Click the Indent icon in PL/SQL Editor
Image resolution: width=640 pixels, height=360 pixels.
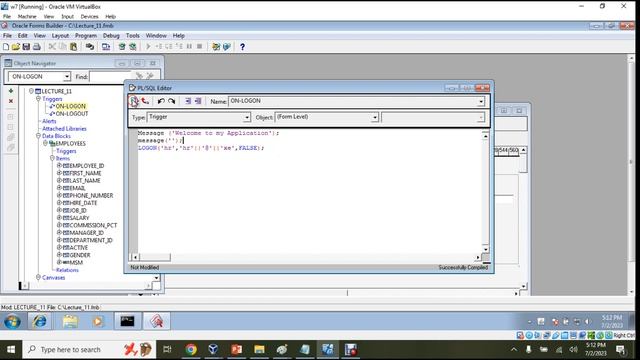click(x=188, y=101)
